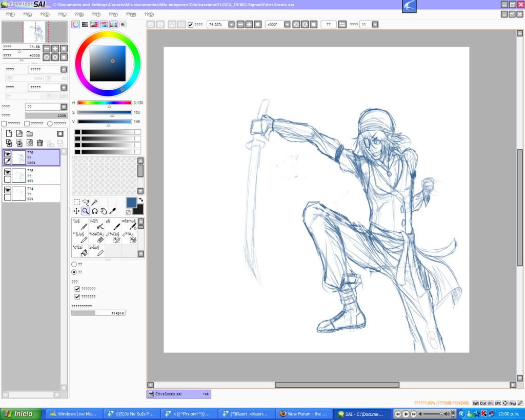Select the lasso tool

[86, 202]
